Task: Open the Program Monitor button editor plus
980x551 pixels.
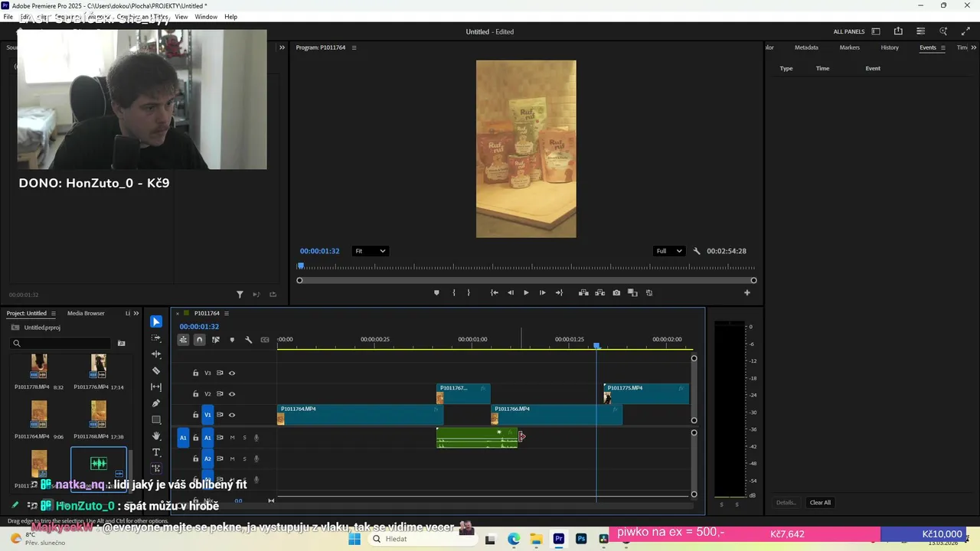Action: (x=747, y=292)
